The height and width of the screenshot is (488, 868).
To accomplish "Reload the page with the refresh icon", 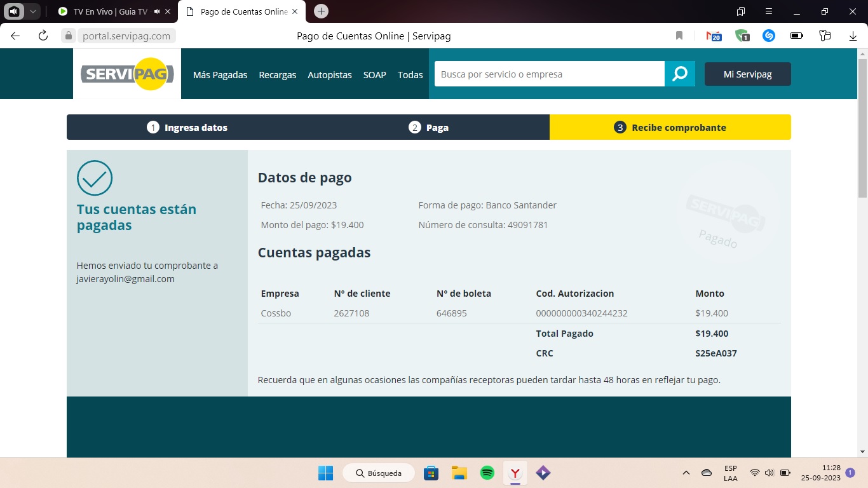I will coord(43,36).
